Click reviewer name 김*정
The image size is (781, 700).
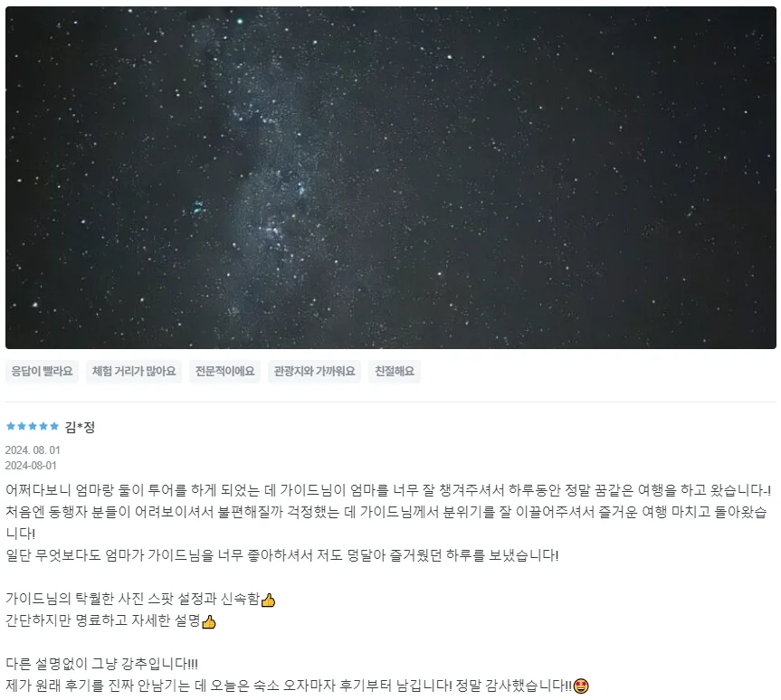click(80, 427)
